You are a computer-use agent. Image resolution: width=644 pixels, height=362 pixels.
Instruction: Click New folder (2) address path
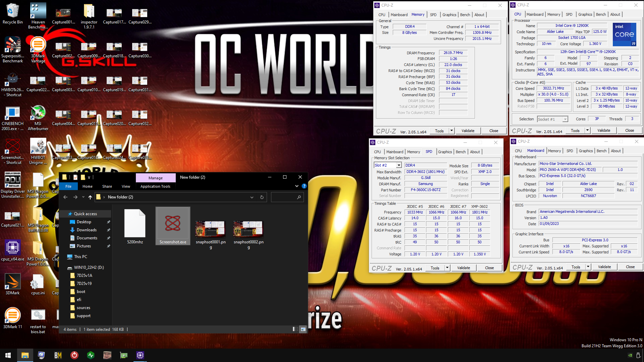coord(120,197)
